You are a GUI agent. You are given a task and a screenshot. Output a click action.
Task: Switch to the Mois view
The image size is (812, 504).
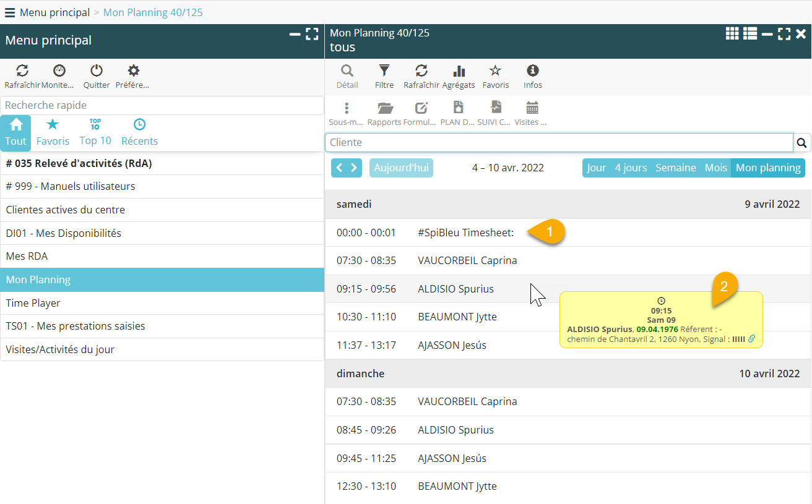715,168
